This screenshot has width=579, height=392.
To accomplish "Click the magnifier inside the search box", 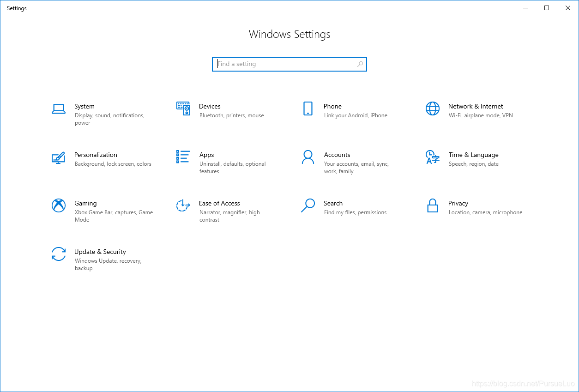I will [x=360, y=64].
